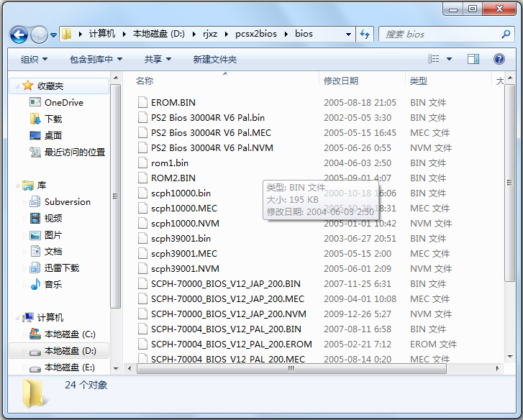Open the 组织 menu
This screenshot has height=420, width=523.
pyautogui.click(x=34, y=60)
